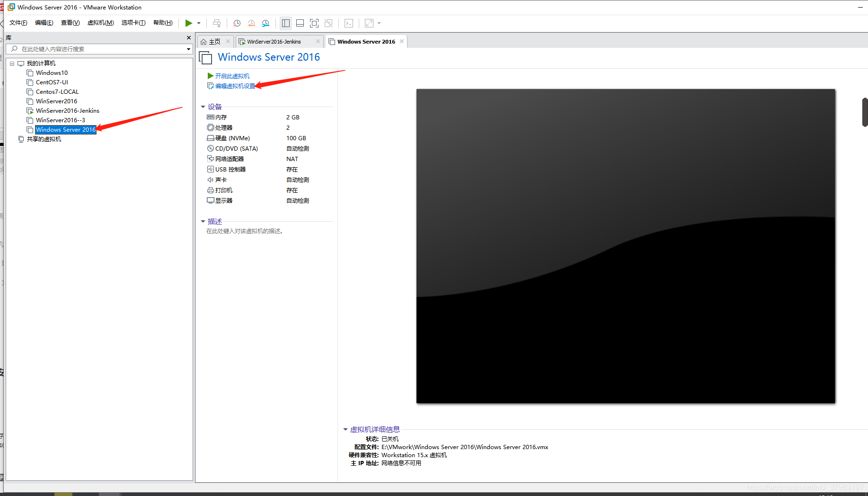Viewport: 868px width, 496px height.
Task: Close the 主页 tab
Action: [228, 41]
